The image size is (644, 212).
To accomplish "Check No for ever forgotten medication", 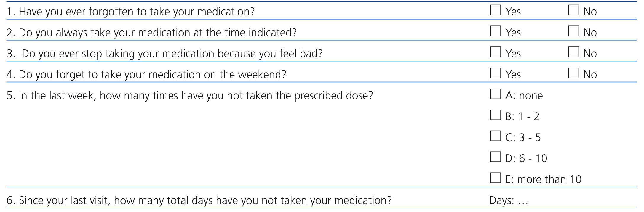I will point(573,10).
